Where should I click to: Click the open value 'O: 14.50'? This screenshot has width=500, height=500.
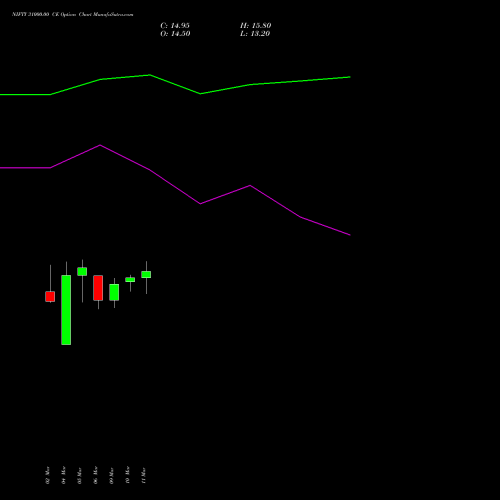tap(175, 34)
